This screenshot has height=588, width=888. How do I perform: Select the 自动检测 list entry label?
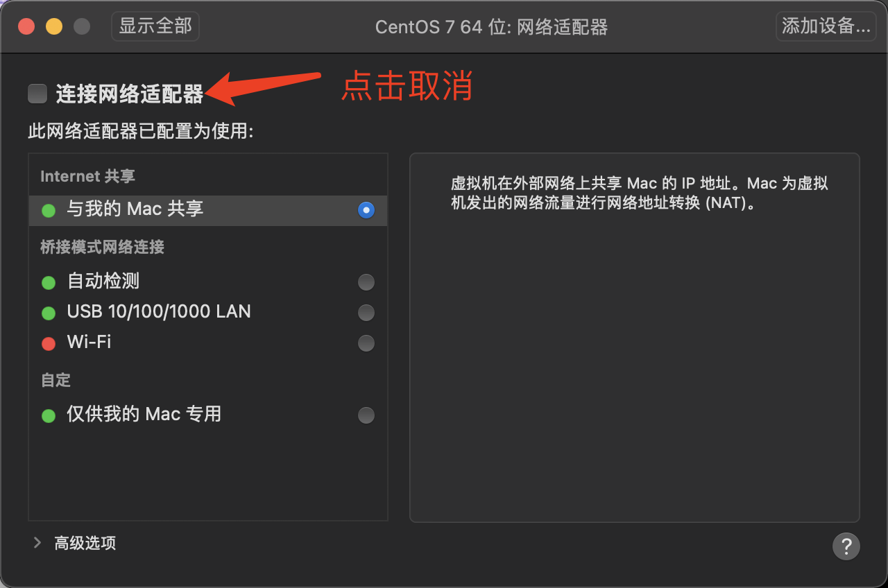coord(103,281)
